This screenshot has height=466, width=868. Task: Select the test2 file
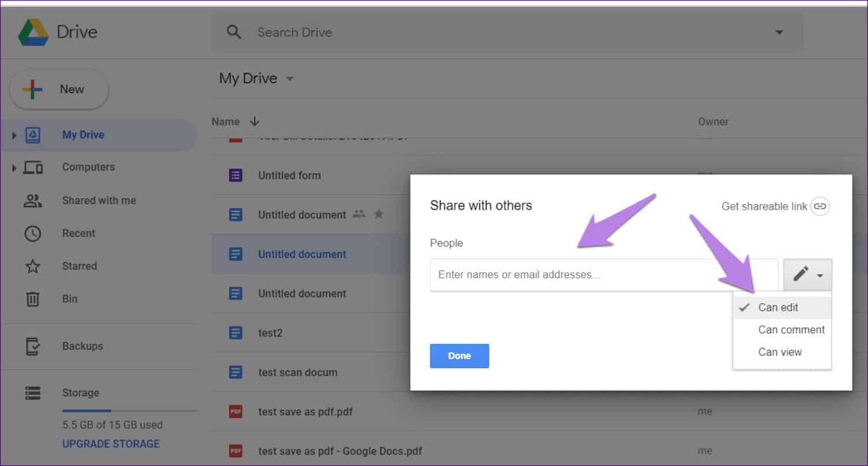270,333
